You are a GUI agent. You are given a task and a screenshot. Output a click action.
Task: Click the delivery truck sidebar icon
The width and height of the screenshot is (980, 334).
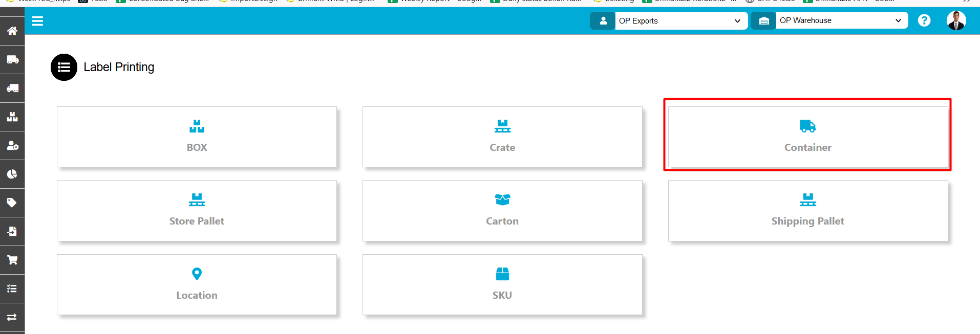pyautogui.click(x=12, y=60)
